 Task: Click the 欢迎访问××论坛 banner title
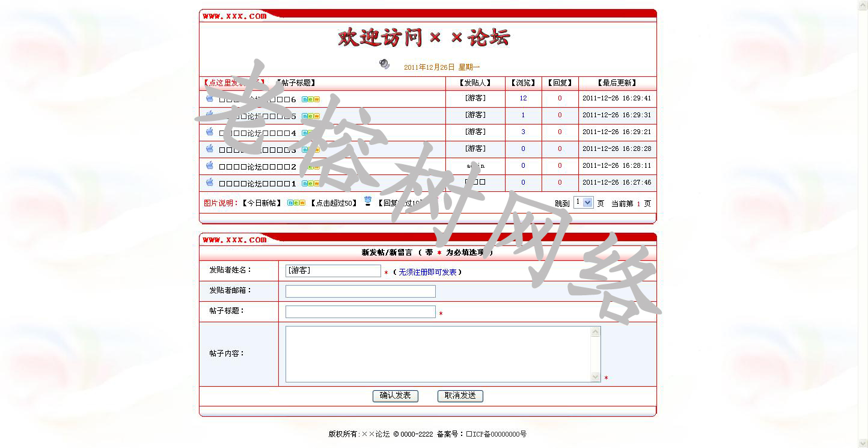click(424, 37)
